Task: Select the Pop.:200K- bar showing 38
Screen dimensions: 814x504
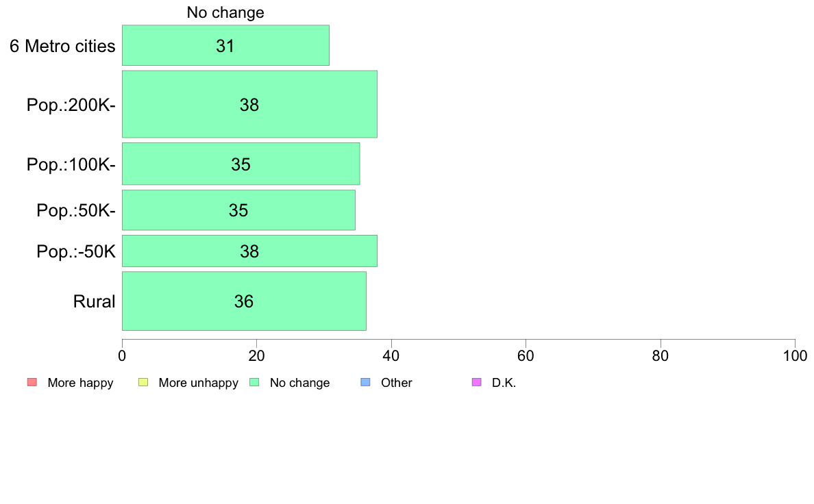Action: (249, 104)
